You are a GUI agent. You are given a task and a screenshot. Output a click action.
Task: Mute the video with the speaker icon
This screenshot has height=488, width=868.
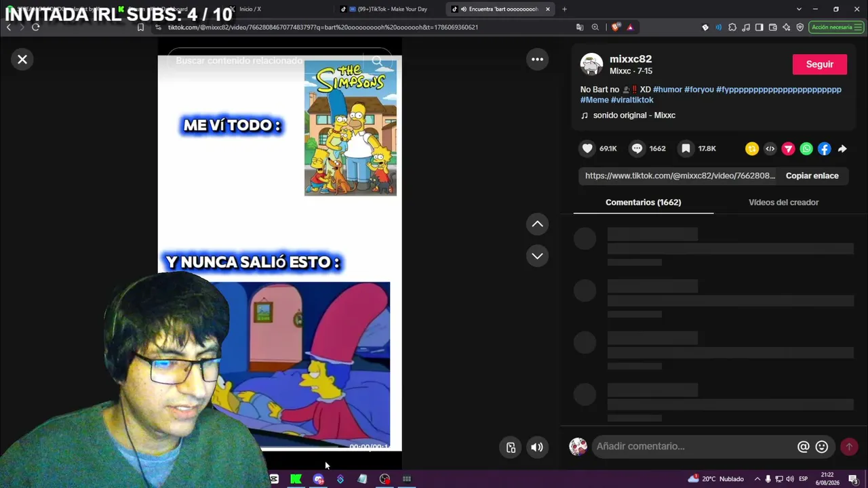click(x=537, y=447)
